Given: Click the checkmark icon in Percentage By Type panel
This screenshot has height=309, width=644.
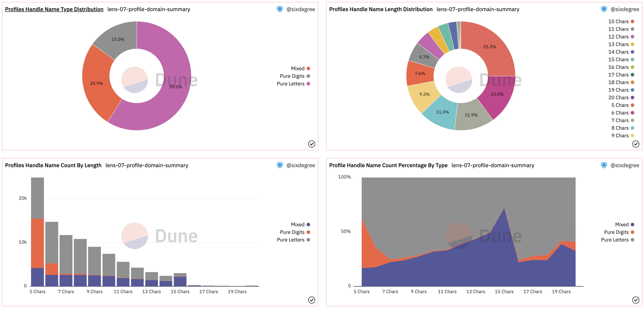Looking at the screenshot, I should click(x=635, y=300).
